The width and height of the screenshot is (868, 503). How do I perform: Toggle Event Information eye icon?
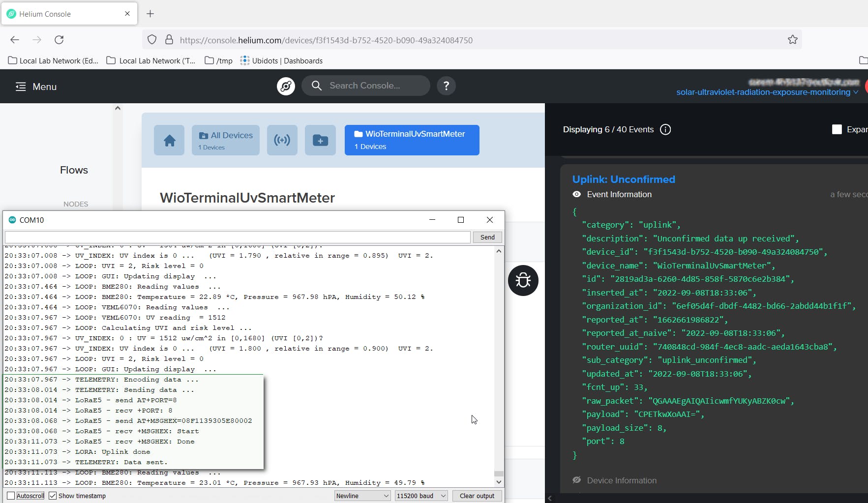[577, 194]
